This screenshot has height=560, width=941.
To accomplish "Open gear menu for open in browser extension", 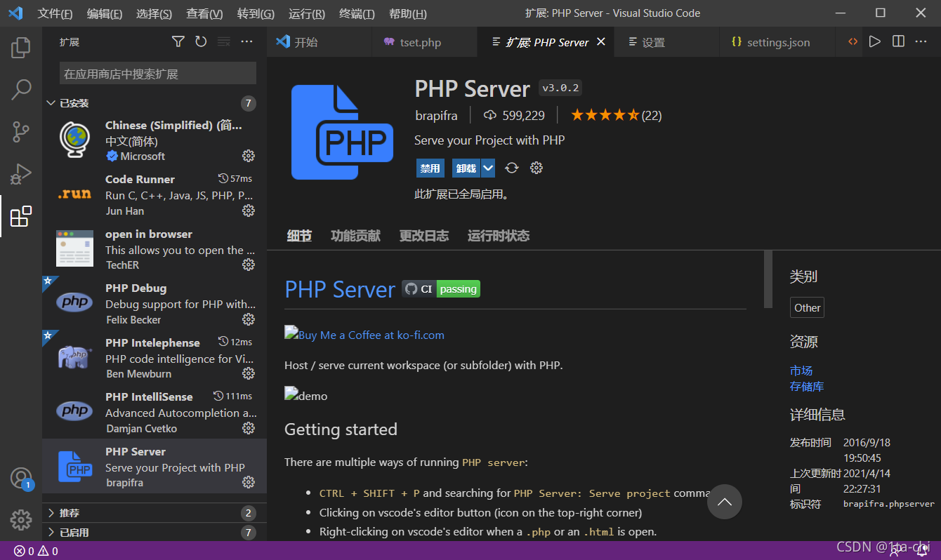I will 249,265.
